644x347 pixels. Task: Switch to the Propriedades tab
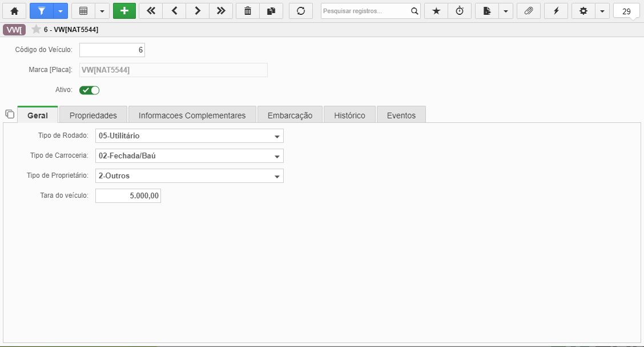93,115
